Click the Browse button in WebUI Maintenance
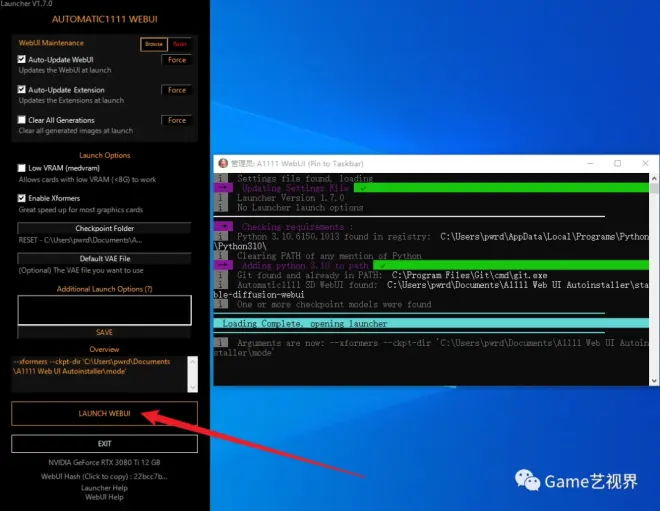 [x=154, y=44]
